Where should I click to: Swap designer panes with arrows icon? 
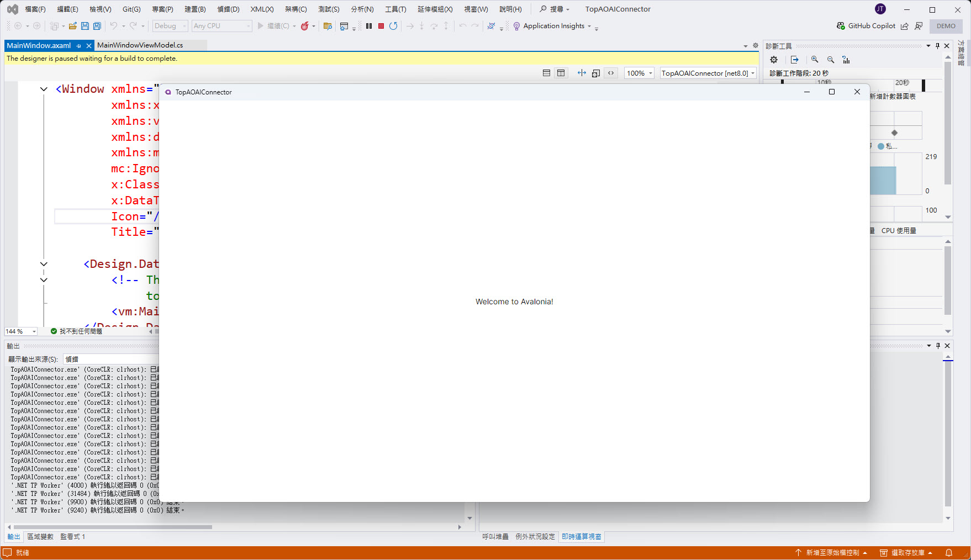pos(582,73)
